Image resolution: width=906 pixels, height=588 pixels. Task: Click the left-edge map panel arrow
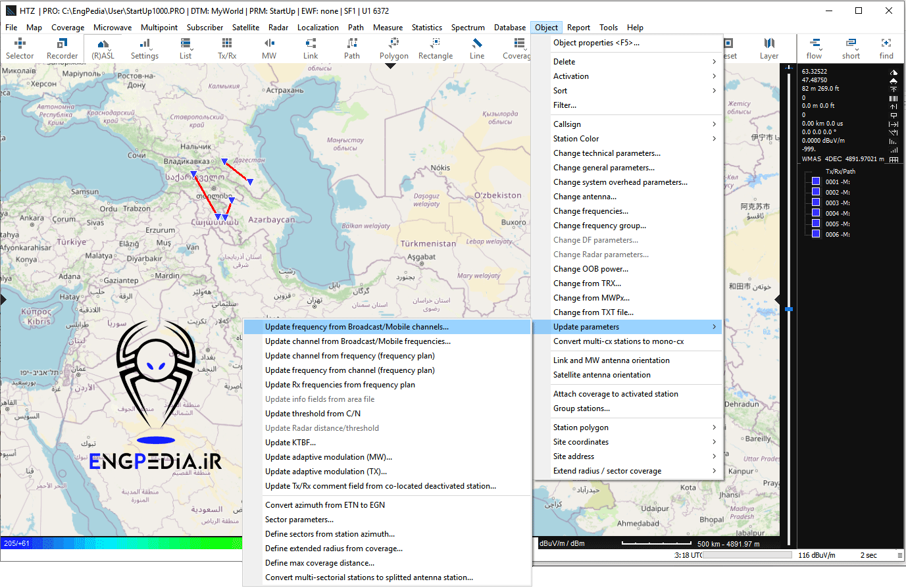coord(3,300)
